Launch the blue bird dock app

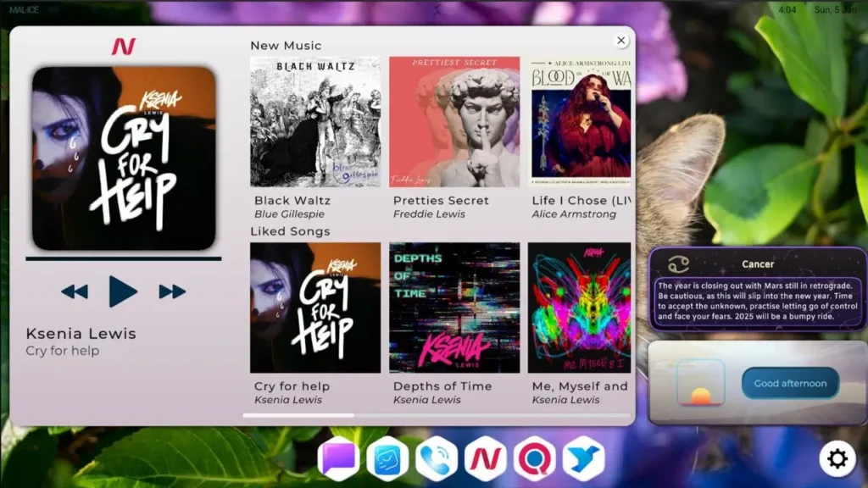pyautogui.click(x=583, y=458)
